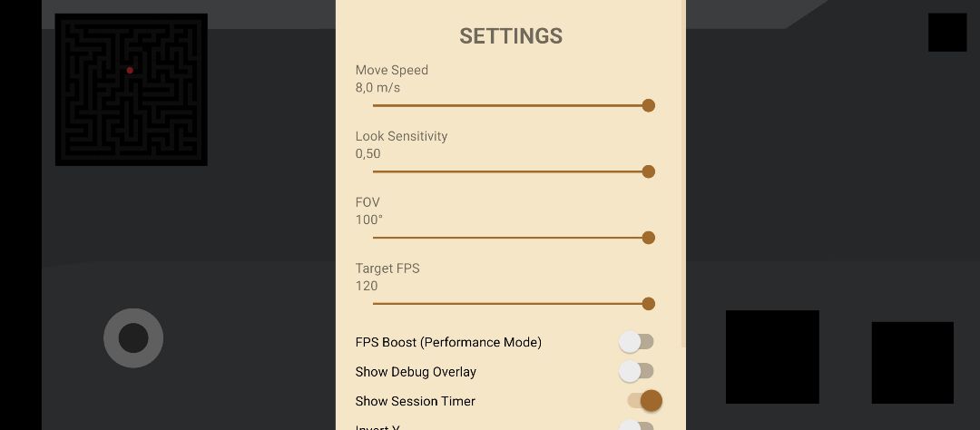This screenshot has height=430, width=980.
Task: Click the '8,0 m/s' speed value text
Action: [377, 88]
